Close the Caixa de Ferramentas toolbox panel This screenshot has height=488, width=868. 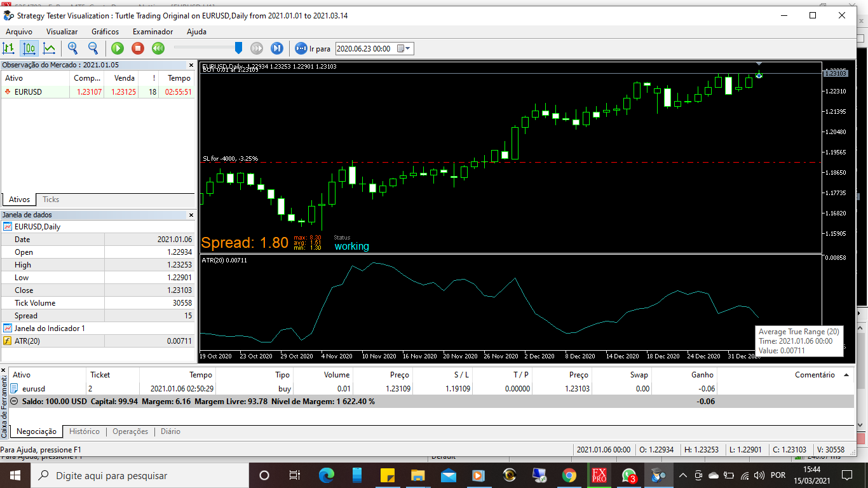(x=4, y=370)
